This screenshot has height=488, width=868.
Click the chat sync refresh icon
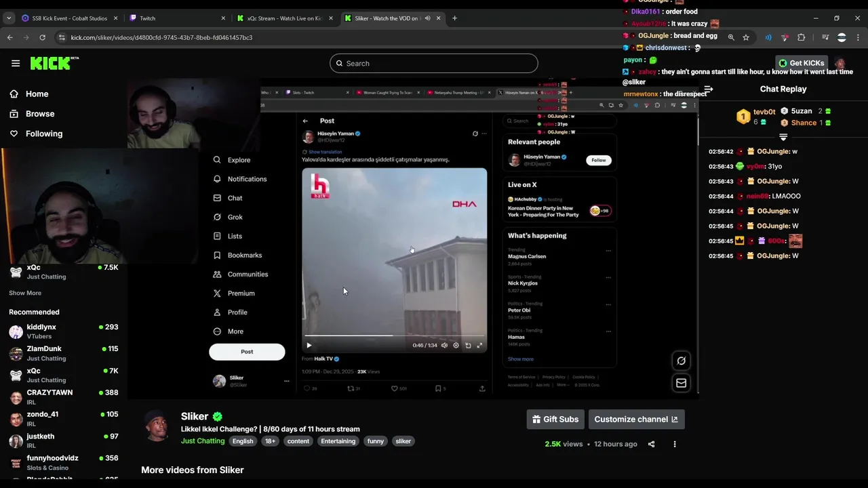681,361
